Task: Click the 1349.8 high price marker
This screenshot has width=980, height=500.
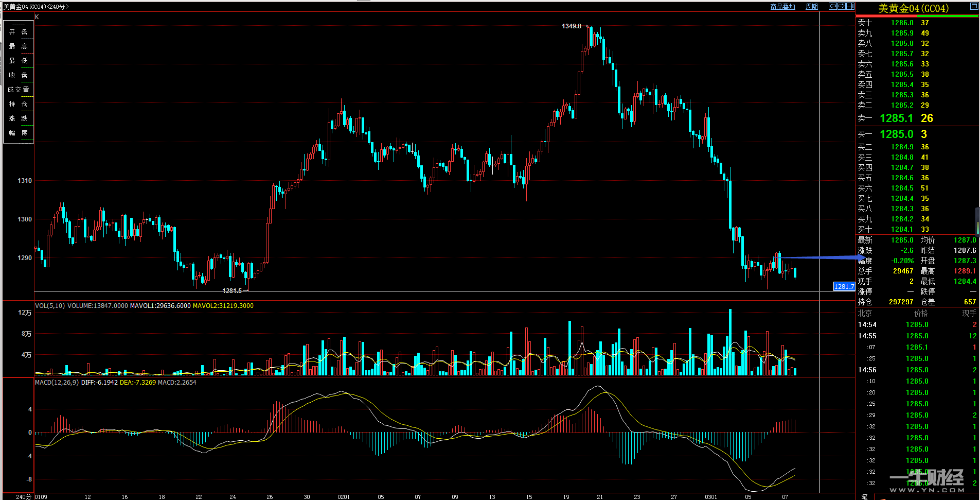Action: (572, 26)
